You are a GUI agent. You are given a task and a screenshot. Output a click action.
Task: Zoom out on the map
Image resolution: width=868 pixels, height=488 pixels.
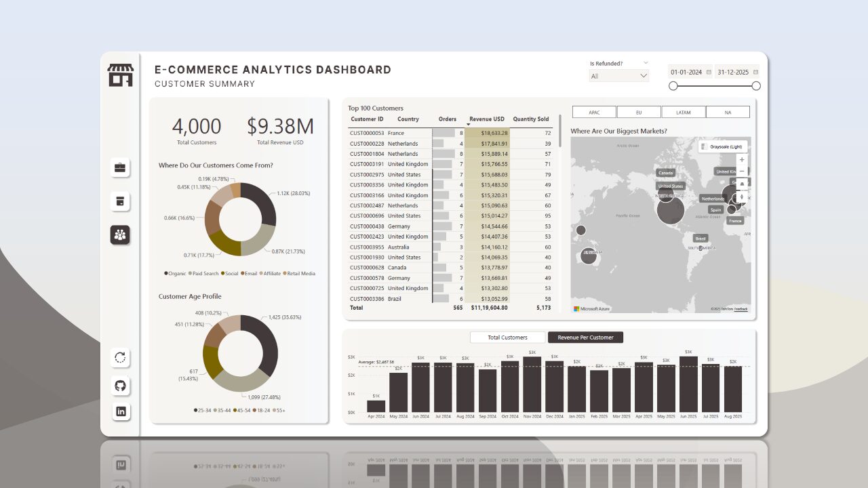[x=742, y=171]
